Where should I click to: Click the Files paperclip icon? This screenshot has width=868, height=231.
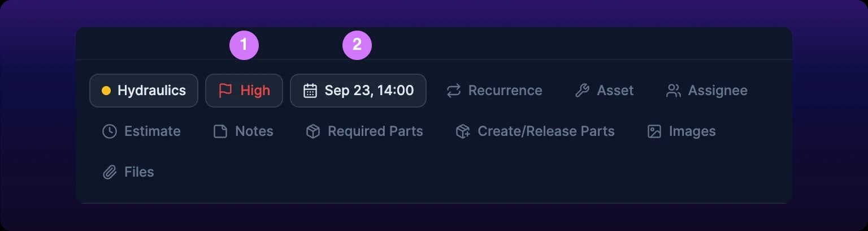[x=109, y=172]
